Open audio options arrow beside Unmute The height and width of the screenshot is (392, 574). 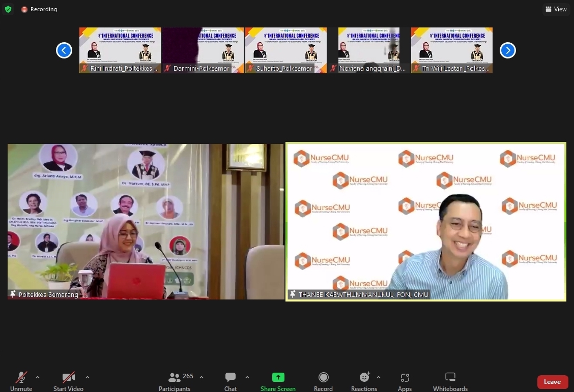(37, 377)
